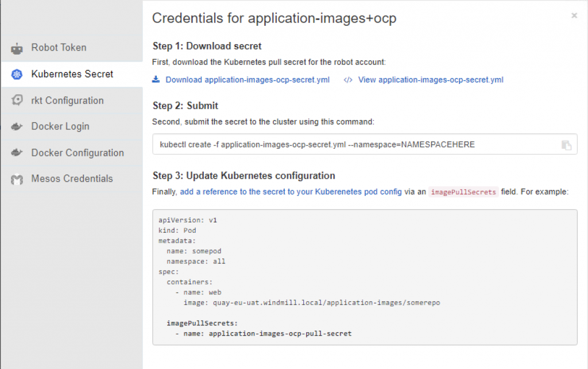
Task: Click the Robot Token robot icon
Action: 17,48
